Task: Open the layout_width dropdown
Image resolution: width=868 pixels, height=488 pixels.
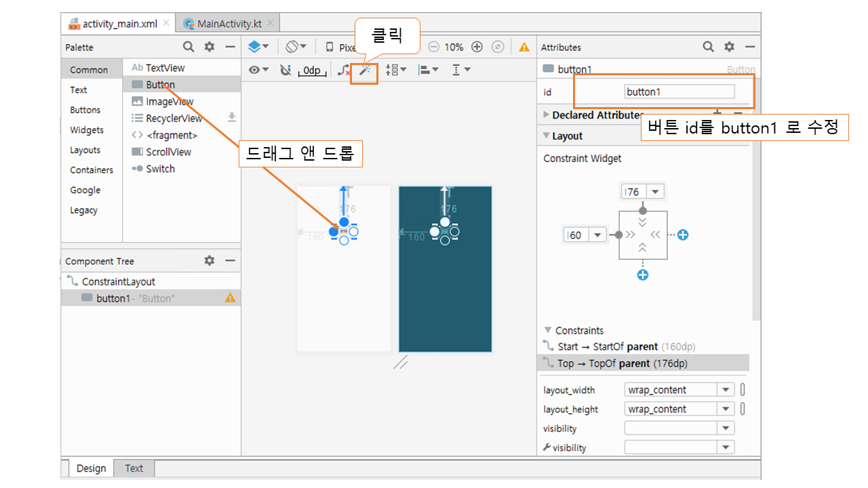Action: 726,390
